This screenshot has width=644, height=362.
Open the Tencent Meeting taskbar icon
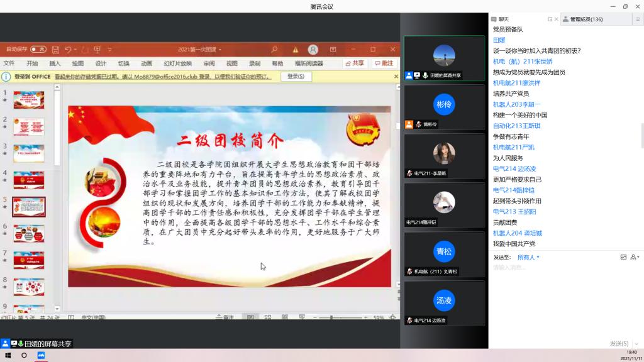42,355
